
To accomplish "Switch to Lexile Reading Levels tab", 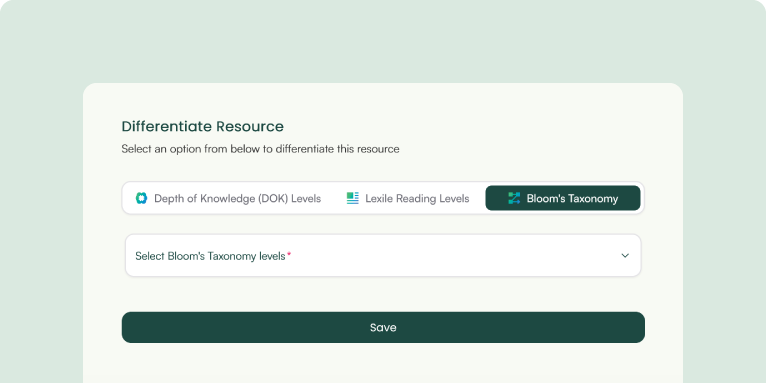I will pos(408,198).
